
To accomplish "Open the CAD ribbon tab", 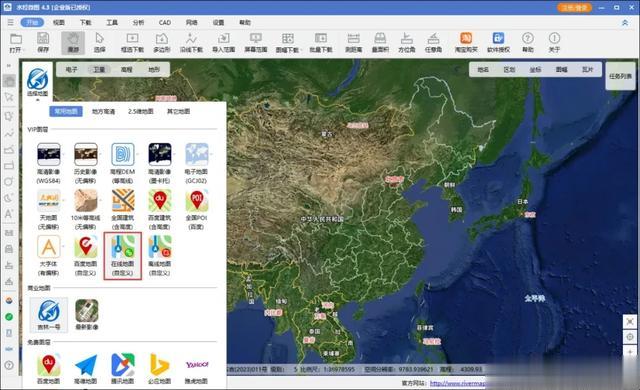I will (165, 22).
